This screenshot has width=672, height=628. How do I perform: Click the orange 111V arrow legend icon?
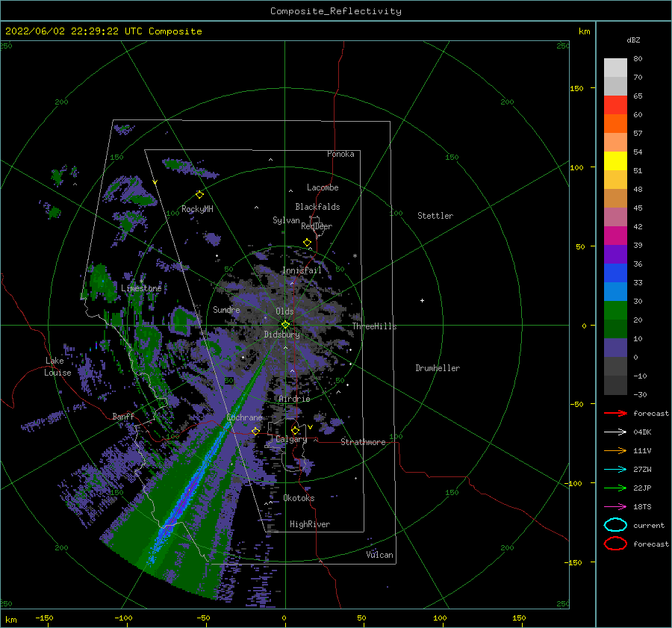[x=615, y=450]
